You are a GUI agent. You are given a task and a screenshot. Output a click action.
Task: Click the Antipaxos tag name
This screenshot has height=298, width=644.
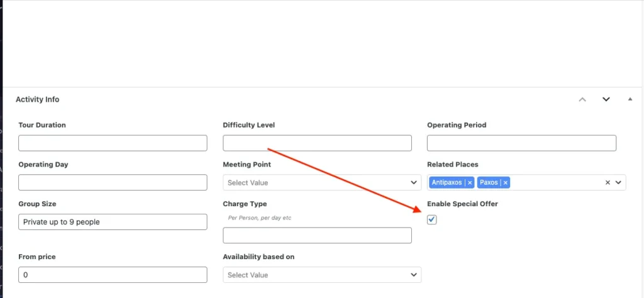[448, 183]
